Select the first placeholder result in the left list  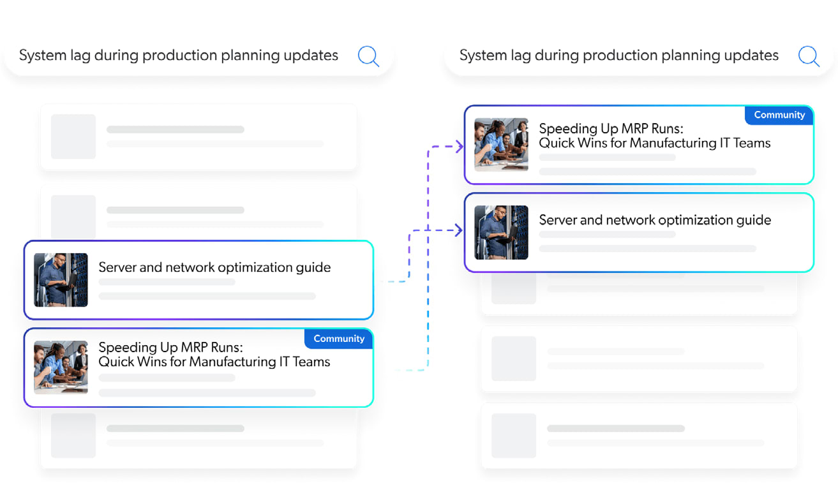coord(198,137)
